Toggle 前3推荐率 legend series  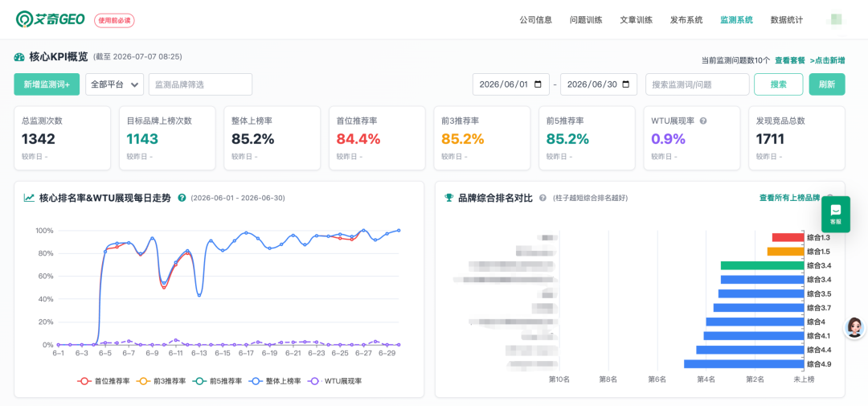[161, 381]
